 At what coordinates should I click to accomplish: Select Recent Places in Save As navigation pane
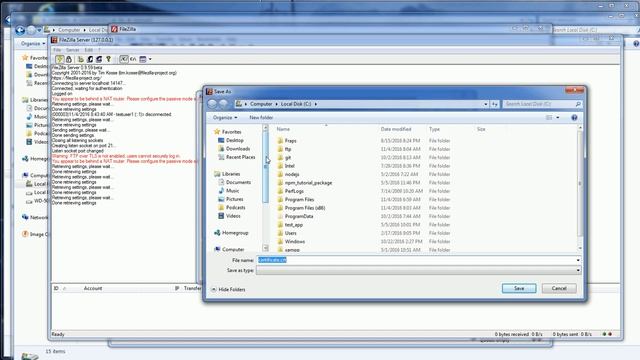click(x=240, y=157)
